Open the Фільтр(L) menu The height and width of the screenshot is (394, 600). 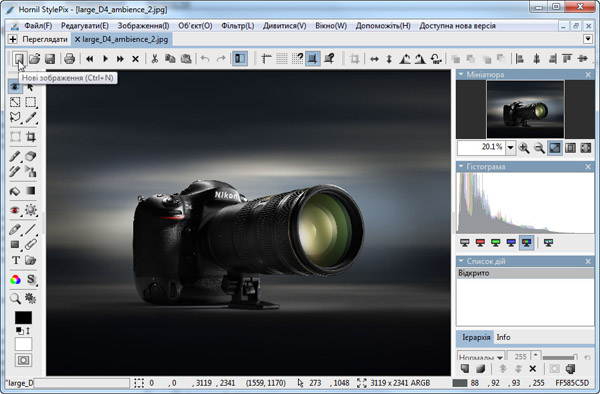click(x=238, y=26)
